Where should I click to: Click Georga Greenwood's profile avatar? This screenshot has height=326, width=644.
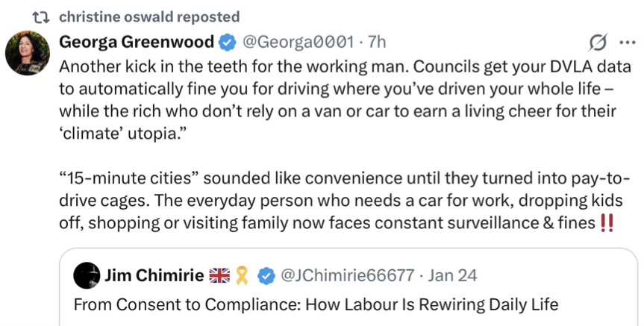point(28,54)
